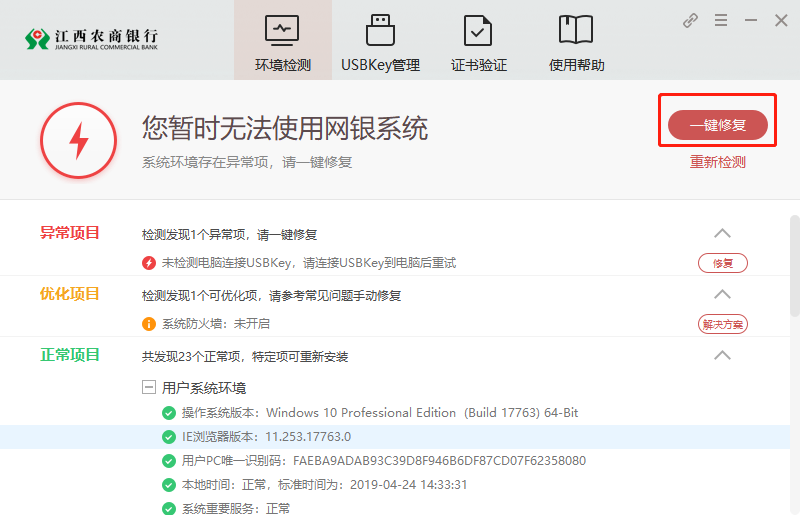Select the 异常项目 heading
This screenshot has width=800, height=530.
(x=70, y=233)
